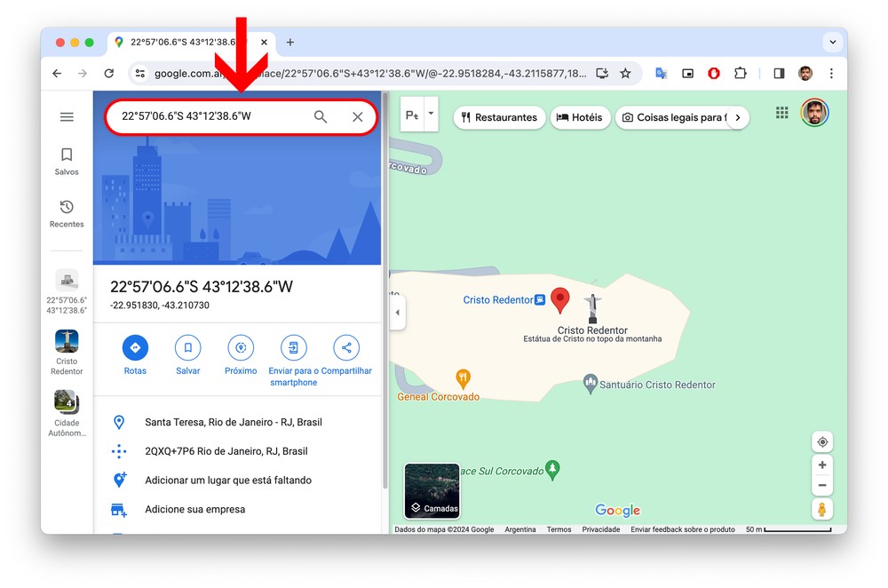Show your location on map

[822, 442]
